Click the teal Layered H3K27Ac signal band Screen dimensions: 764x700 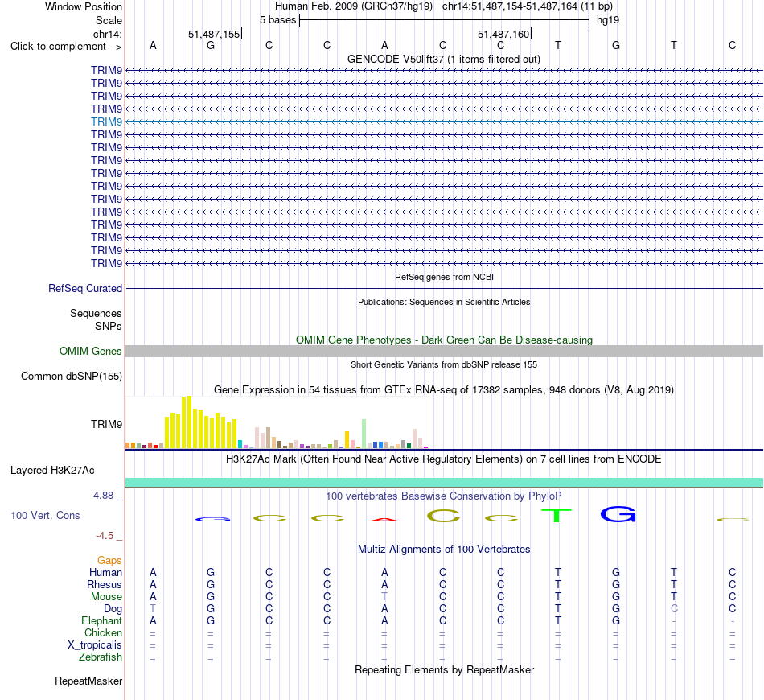point(445,483)
